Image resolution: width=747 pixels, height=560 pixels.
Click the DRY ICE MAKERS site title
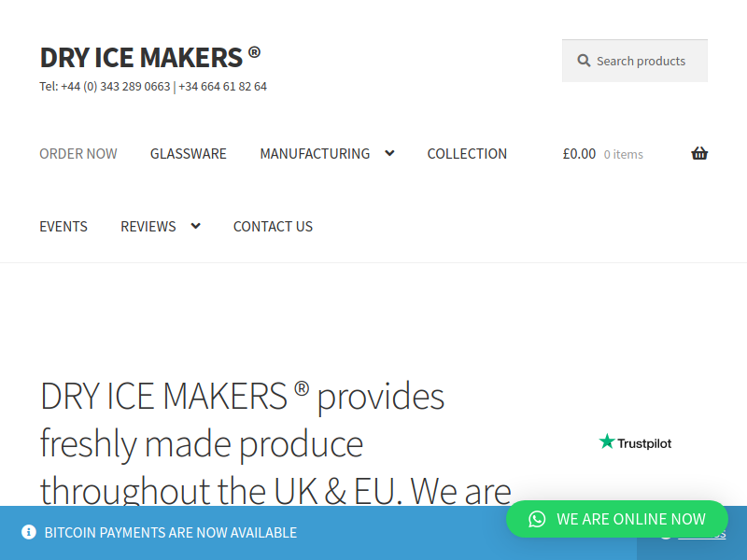click(x=150, y=58)
